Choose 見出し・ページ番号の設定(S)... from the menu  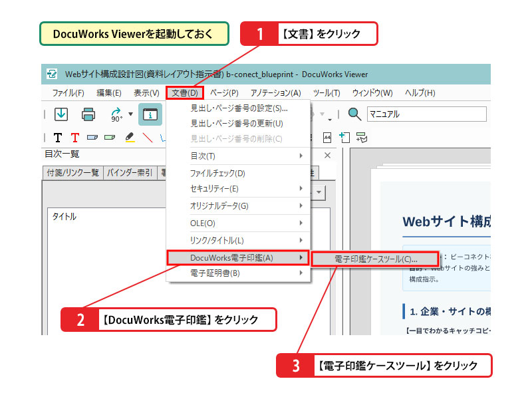click(x=239, y=108)
